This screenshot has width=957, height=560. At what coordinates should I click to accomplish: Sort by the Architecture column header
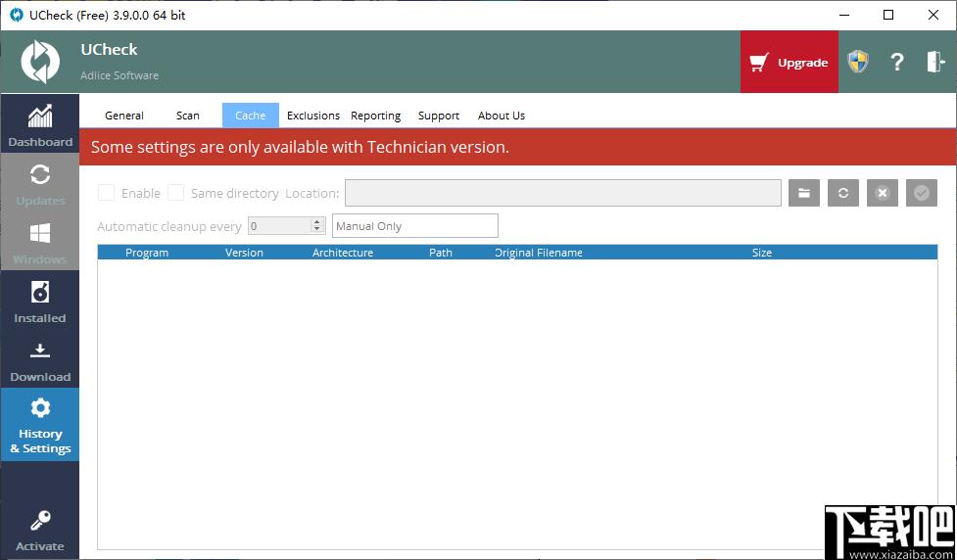343,253
